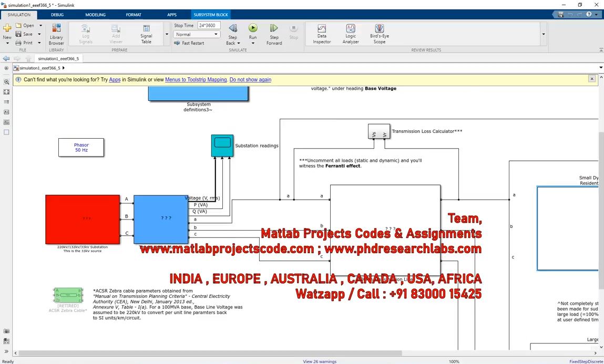
Task: Click the blue Back navigation arrow
Action: coord(6,58)
